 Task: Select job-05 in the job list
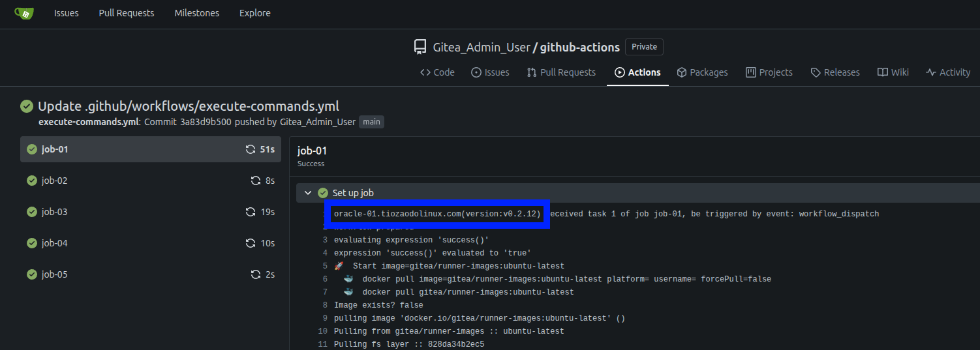[x=151, y=274]
